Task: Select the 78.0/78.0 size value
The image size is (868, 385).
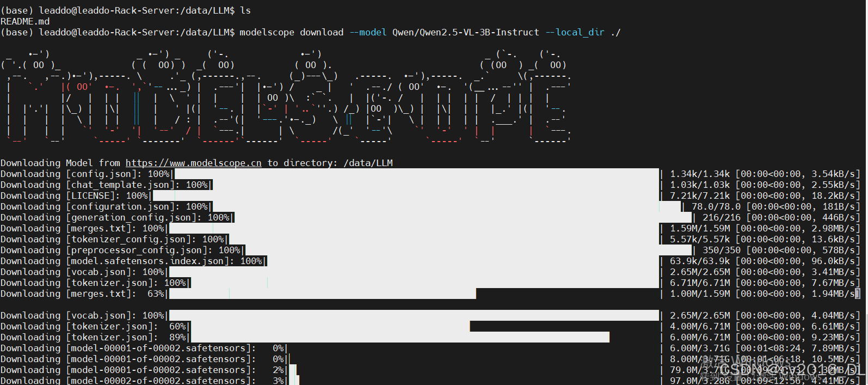Action: pyautogui.click(x=716, y=206)
